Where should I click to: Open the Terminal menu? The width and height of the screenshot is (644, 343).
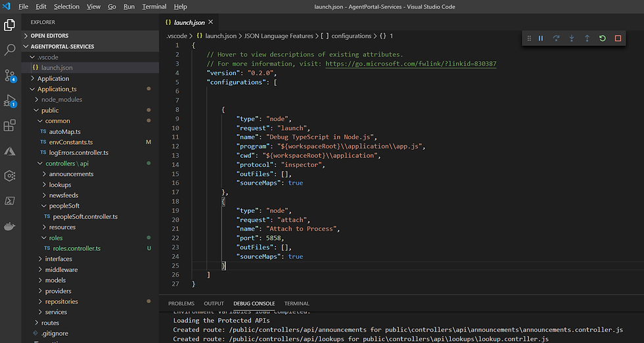point(154,7)
